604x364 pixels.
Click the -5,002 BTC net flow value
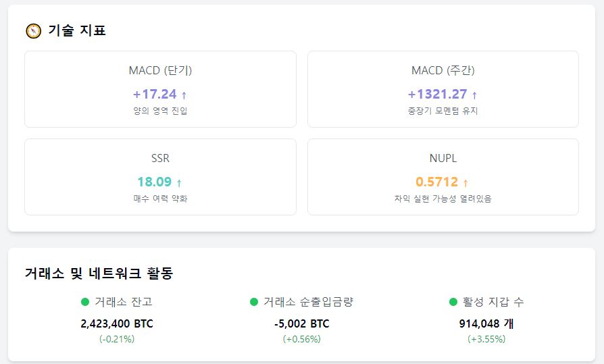[x=302, y=323]
